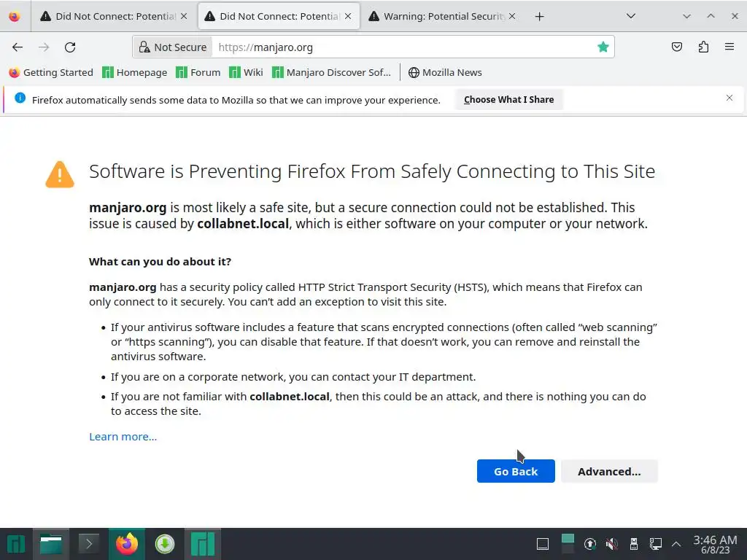Open the Extensions puzzle icon
Screen dimensions: 747x560
(703, 47)
